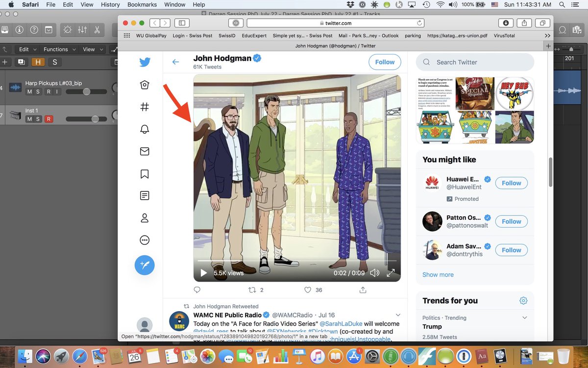This screenshot has width=588, height=368.
Task: Mute the tweet video volume
Action: [374, 273]
